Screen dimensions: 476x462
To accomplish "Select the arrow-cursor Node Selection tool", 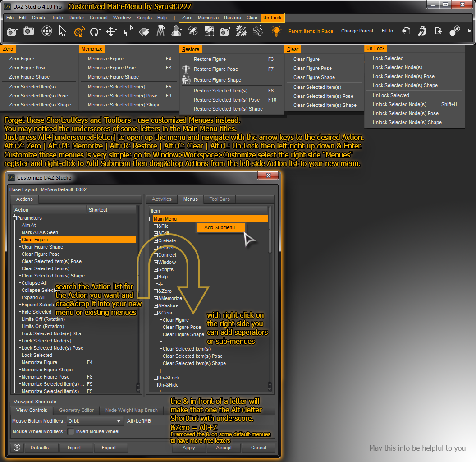I will [63, 31].
